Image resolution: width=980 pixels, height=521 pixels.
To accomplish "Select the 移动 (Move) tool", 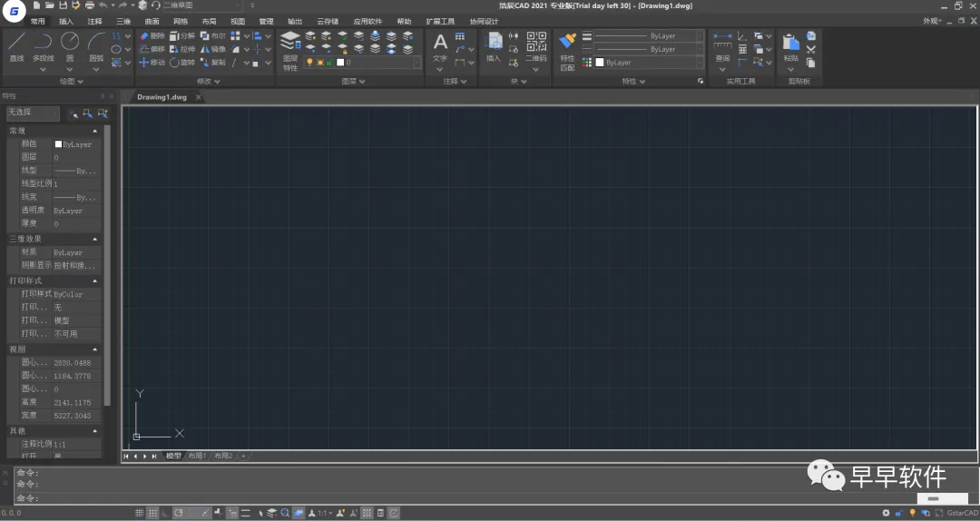I will click(152, 63).
